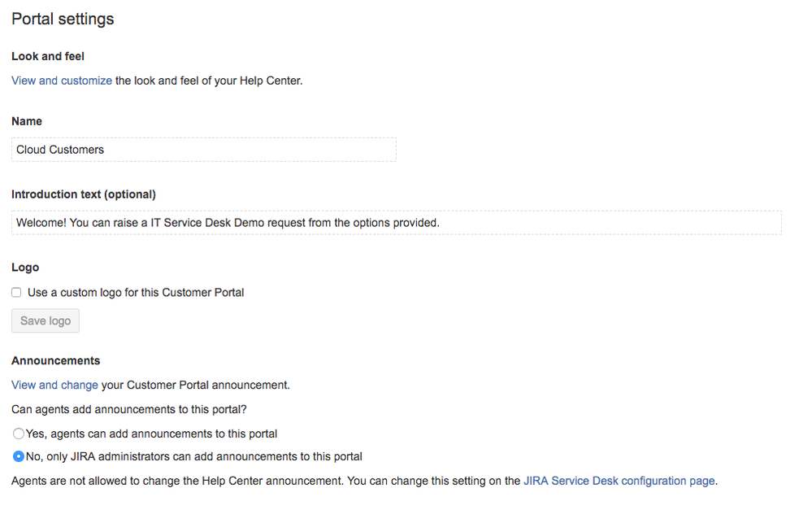Select the Yes agents radio button
Screen dimensions: 812x523
click(x=19, y=434)
